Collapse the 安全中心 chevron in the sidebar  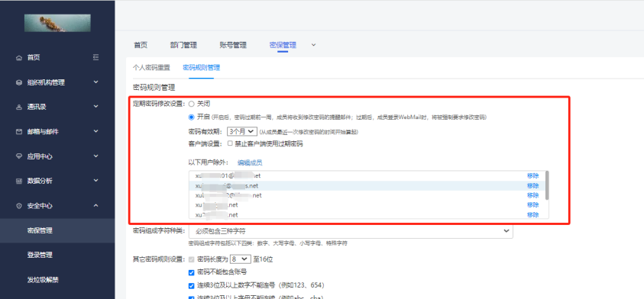[x=95, y=205]
